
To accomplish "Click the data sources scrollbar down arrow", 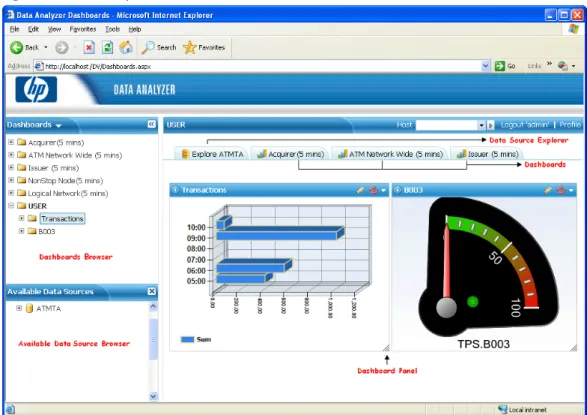I will click(153, 396).
